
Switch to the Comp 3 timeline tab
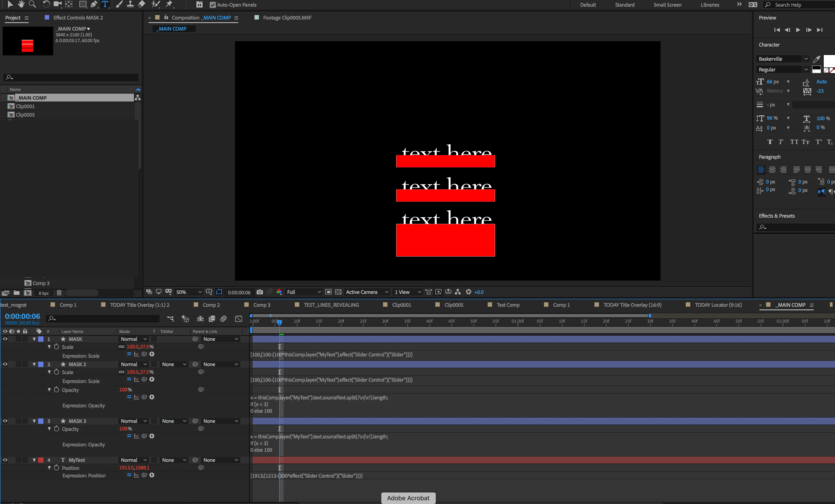(x=261, y=305)
